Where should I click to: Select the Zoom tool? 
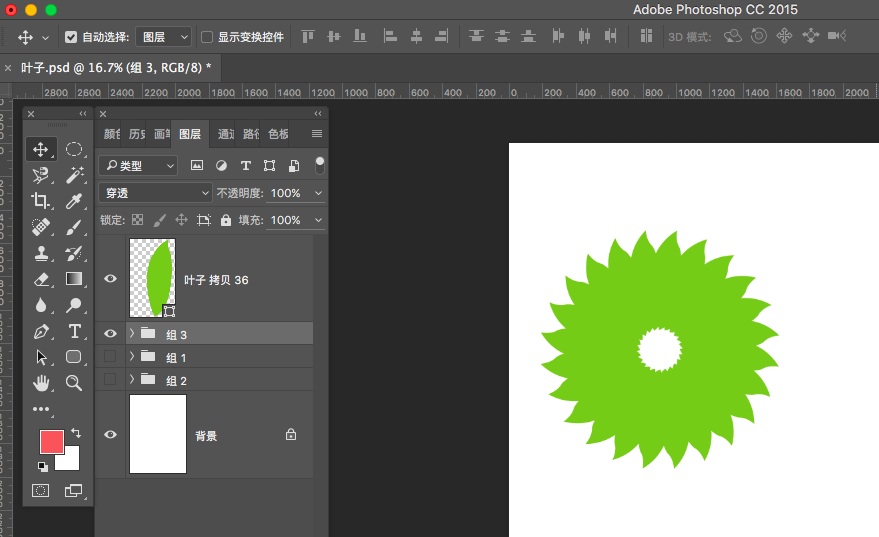(x=73, y=383)
